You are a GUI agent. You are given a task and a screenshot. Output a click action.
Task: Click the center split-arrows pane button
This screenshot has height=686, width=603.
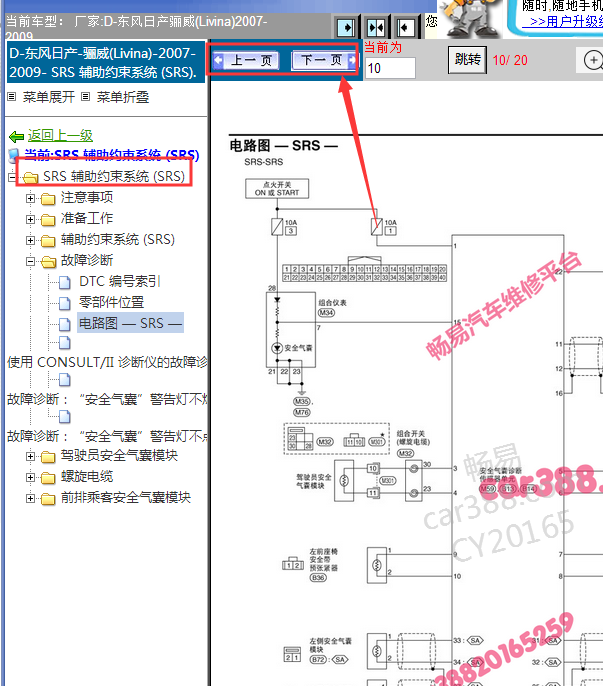pos(376,28)
